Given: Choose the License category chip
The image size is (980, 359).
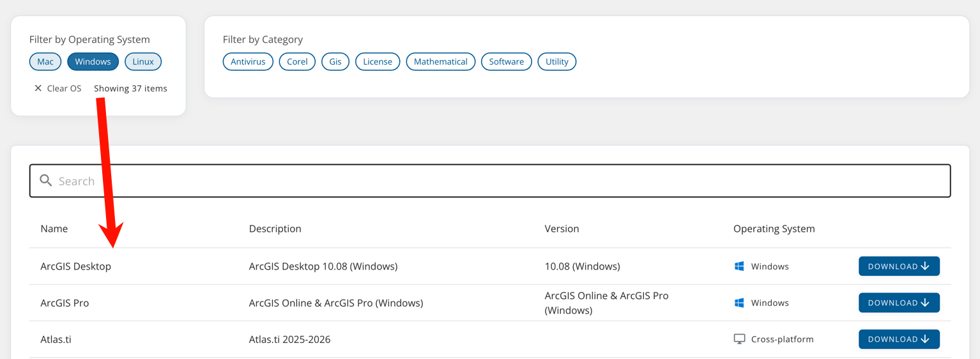Looking at the screenshot, I should click(x=378, y=61).
